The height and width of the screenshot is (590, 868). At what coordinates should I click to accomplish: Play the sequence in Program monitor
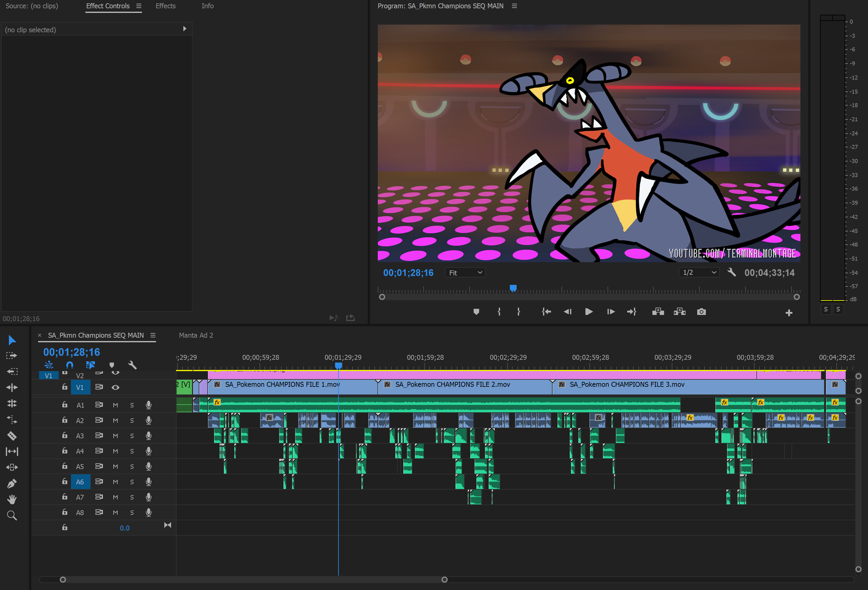coord(588,312)
